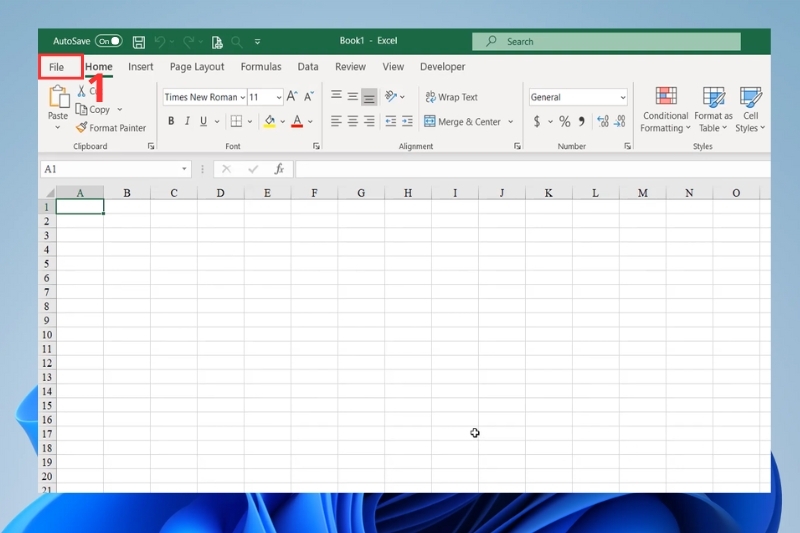Click the Redo arrow icon

pyautogui.click(x=188, y=42)
